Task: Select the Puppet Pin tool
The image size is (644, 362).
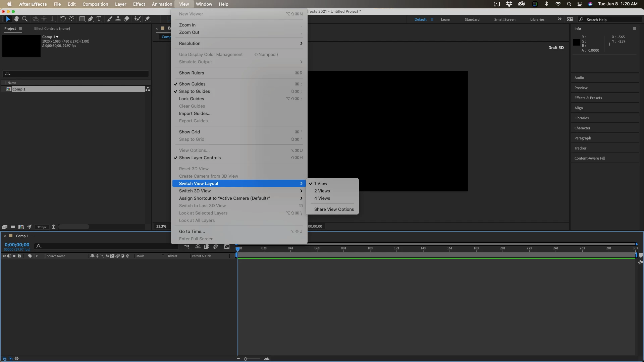Action: tap(147, 19)
